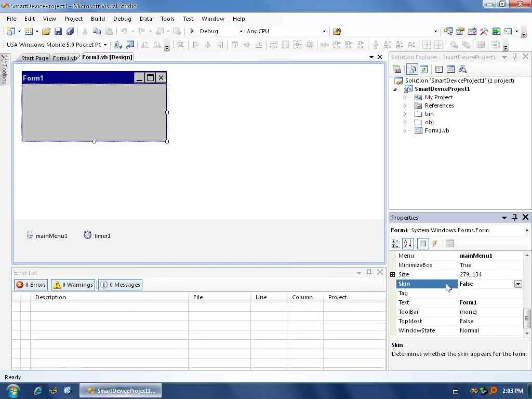The width and height of the screenshot is (532, 399).
Task: Open the Build menu
Action: 98,19
